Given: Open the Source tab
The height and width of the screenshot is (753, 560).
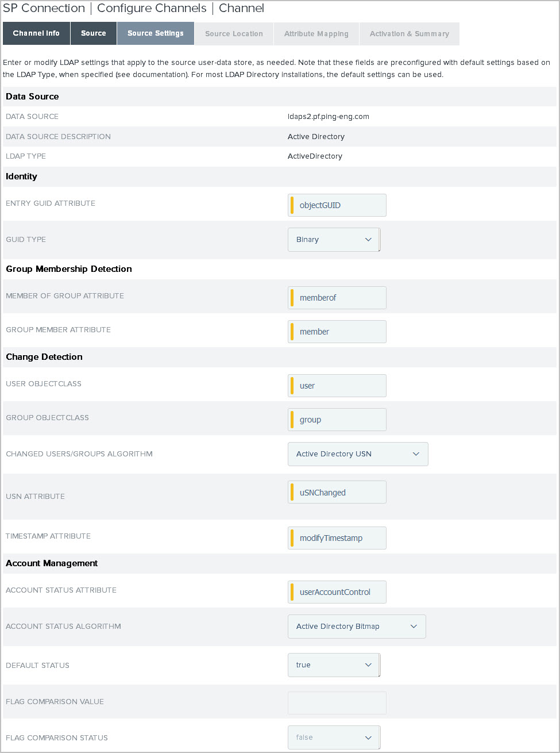Looking at the screenshot, I should (x=93, y=33).
